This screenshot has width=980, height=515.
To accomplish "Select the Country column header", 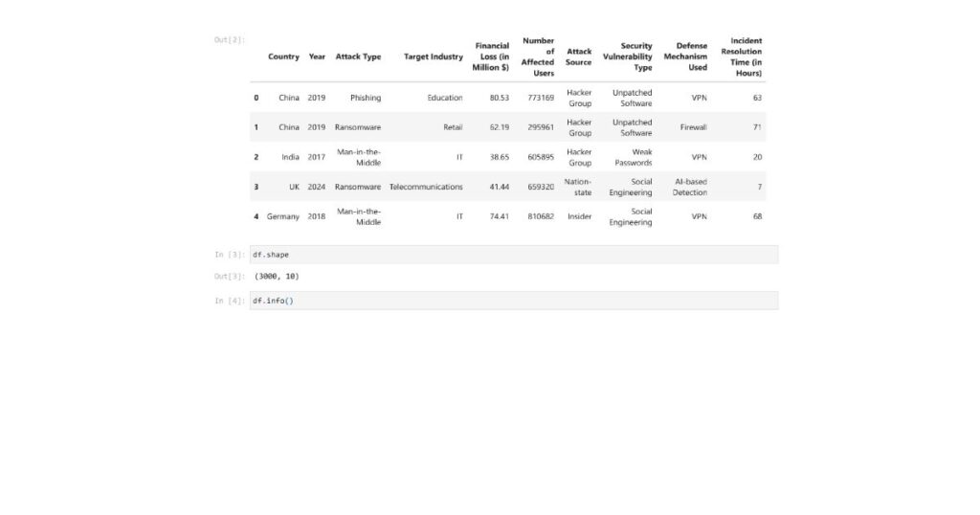I will 283,57.
